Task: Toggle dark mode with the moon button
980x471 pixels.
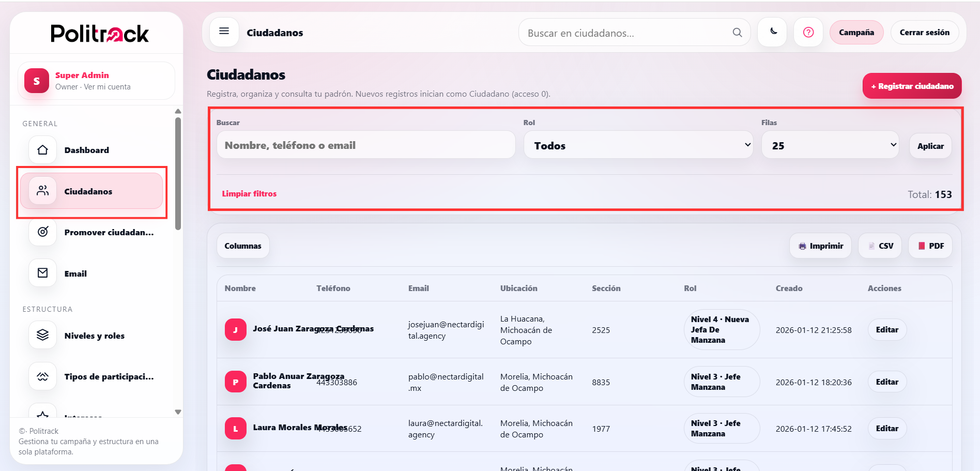Action: (772, 32)
